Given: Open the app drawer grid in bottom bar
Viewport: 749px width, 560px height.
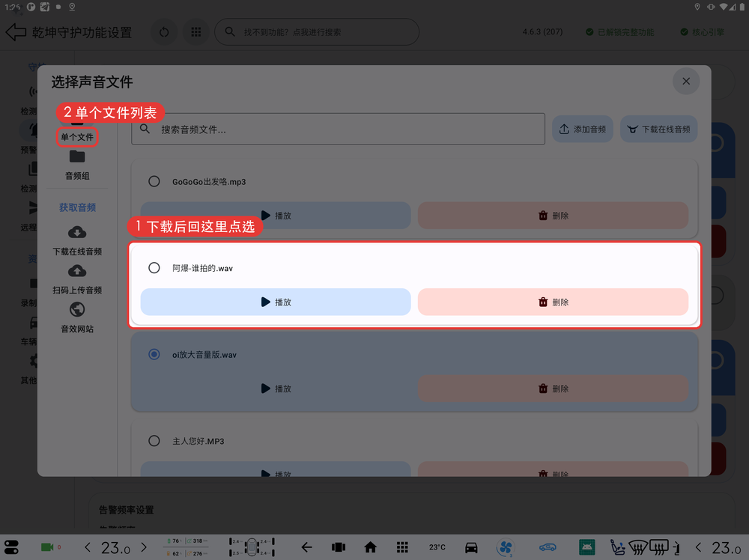Looking at the screenshot, I should point(402,547).
